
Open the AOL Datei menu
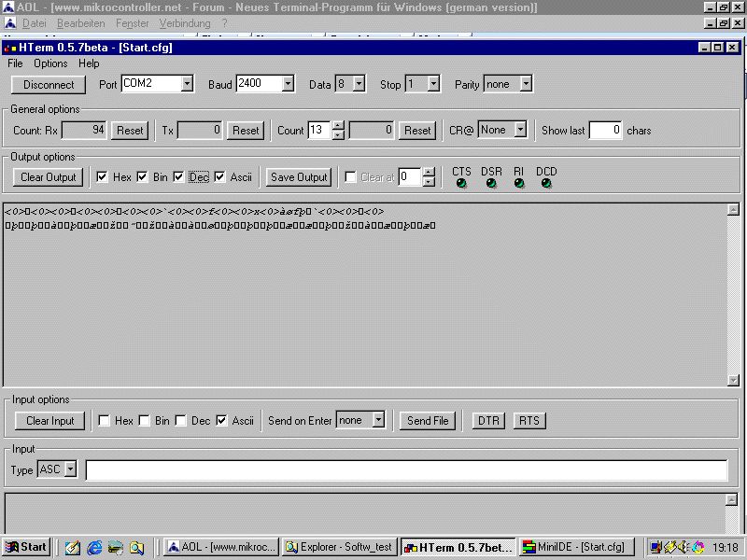[x=35, y=23]
